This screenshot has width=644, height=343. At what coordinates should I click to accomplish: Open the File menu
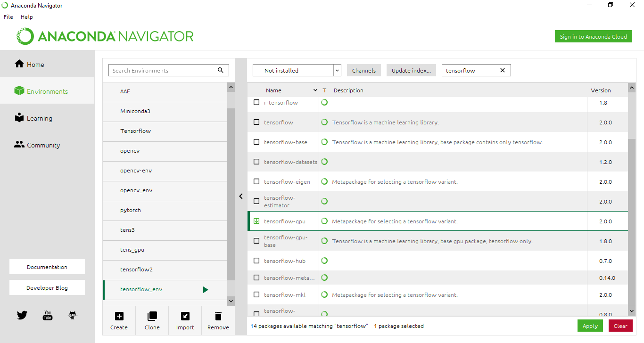coord(8,17)
